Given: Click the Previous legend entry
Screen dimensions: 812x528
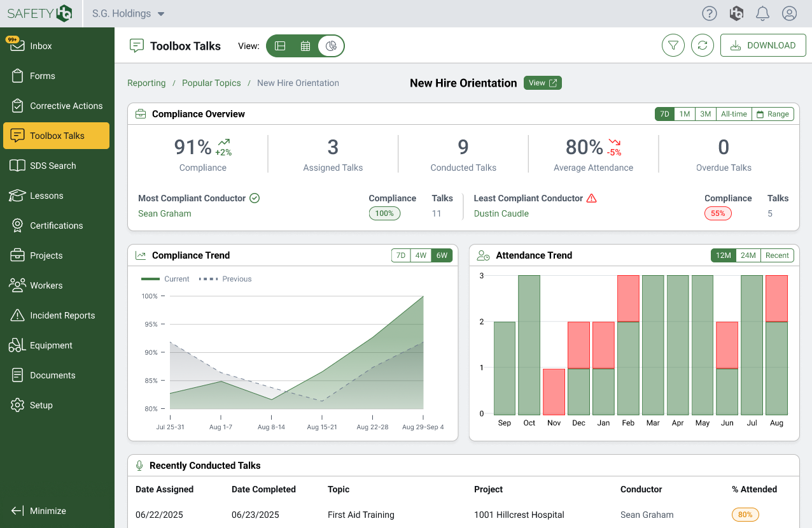Looking at the screenshot, I should pos(225,279).
